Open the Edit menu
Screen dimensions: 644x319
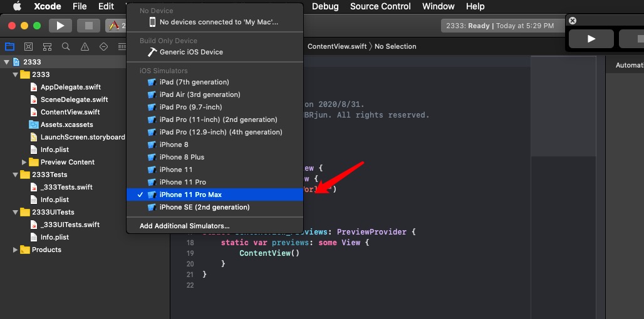[x=106, y=6]
